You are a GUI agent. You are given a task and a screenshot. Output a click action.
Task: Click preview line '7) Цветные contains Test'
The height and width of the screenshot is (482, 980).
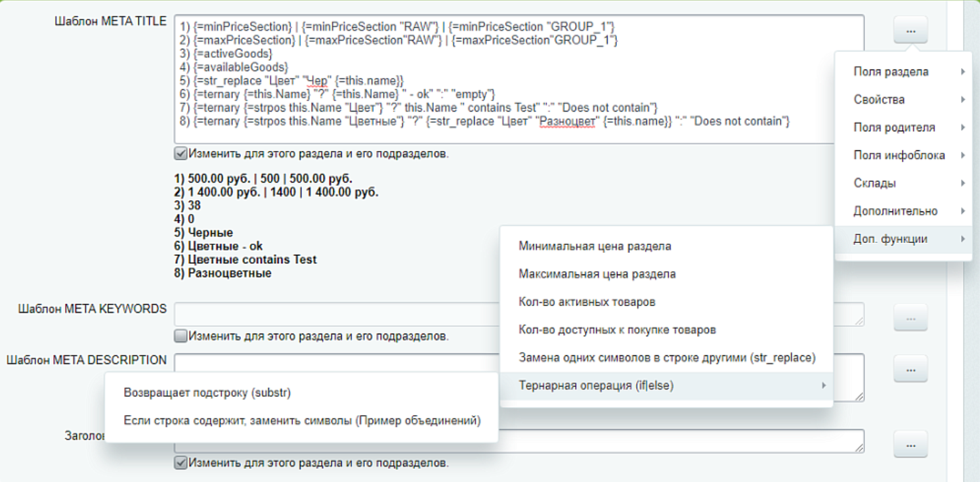(245, 259)
